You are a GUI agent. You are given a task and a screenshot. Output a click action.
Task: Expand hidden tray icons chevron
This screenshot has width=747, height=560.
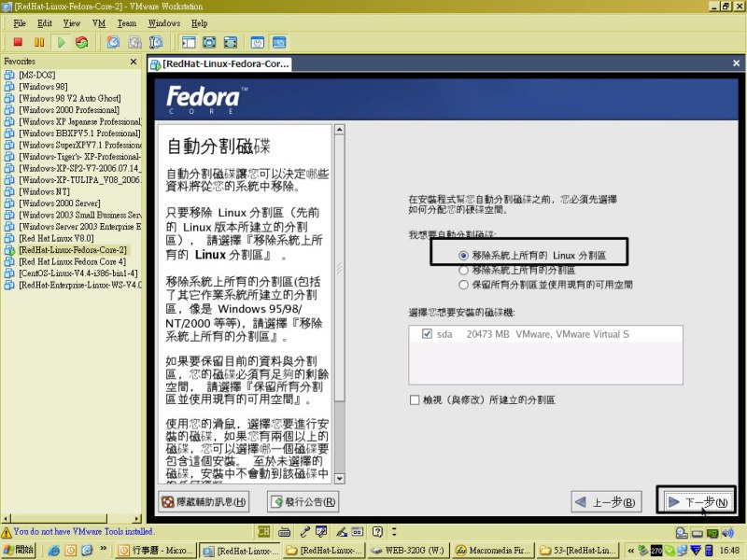tap(631, 551)
